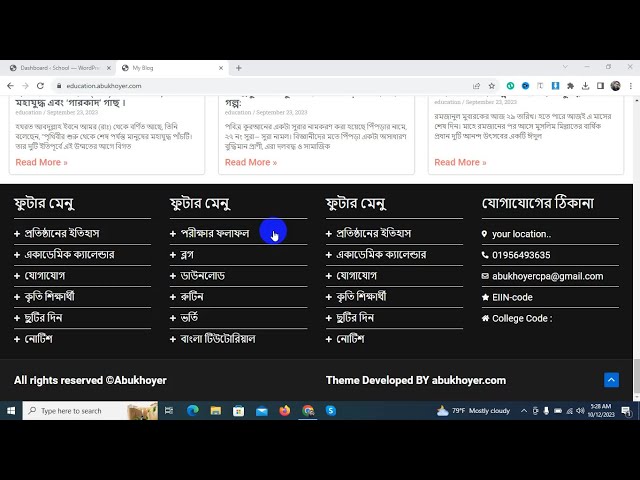Open a new tab with plus button
Screen dimensions: 640x480
pyautogui.click(x=239, y=68)
